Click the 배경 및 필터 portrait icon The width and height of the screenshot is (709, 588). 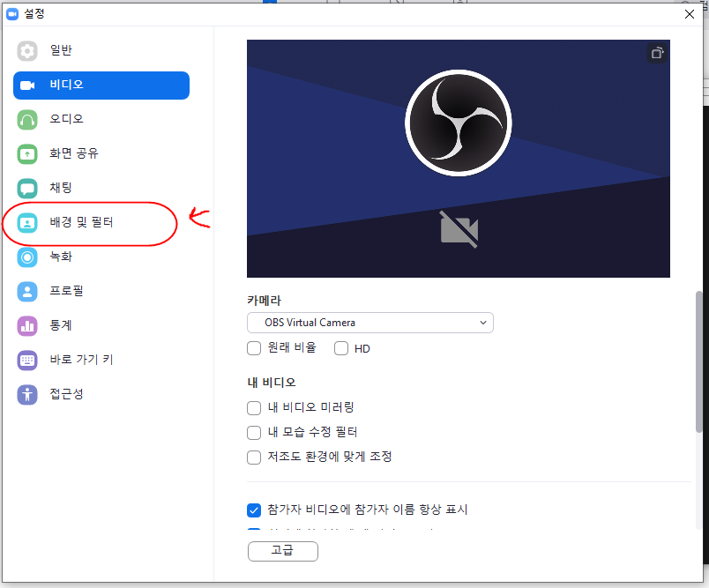27,223
